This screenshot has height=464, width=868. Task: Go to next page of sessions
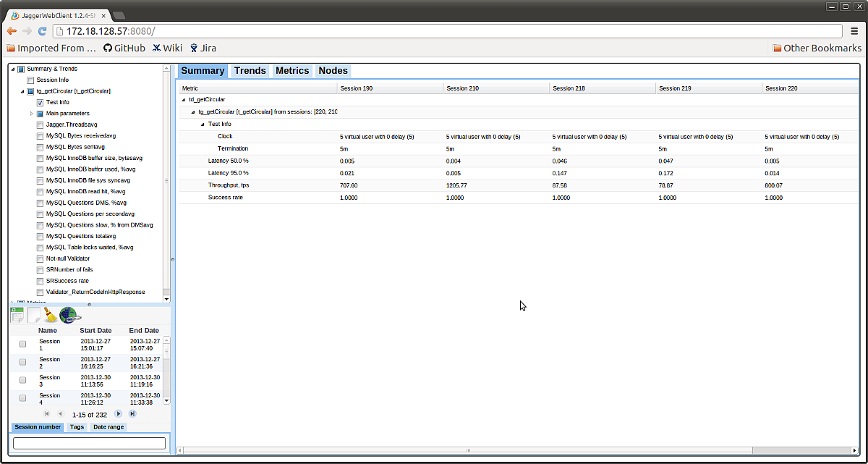(119, 413)
